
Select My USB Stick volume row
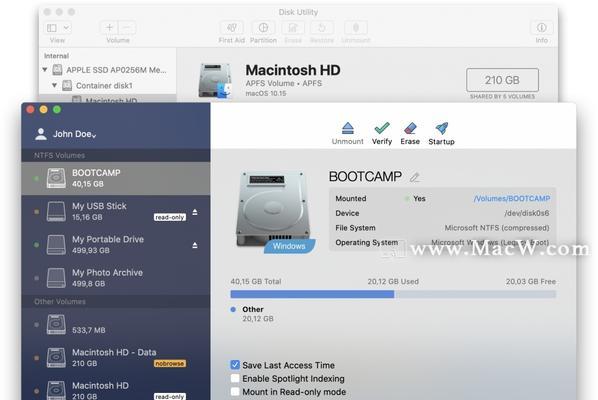[x=116, y=212]
